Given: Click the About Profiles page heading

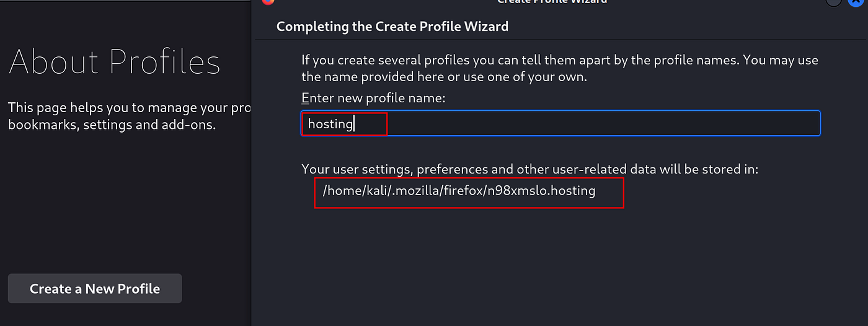Looking at the screenshot, I should (x=115, y=62).
